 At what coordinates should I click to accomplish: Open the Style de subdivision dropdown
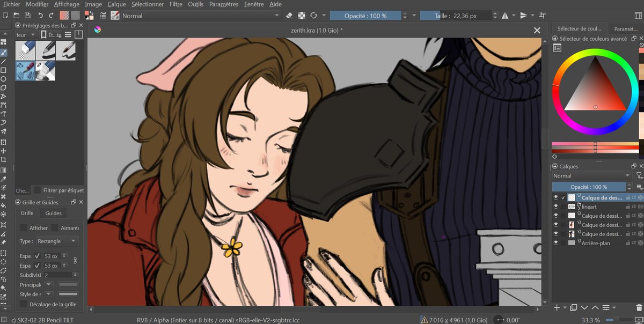pos(49,294)
